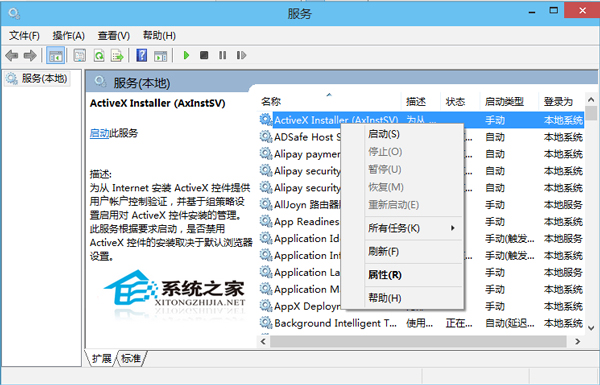Sort by the 启动类型 column header

509,101
